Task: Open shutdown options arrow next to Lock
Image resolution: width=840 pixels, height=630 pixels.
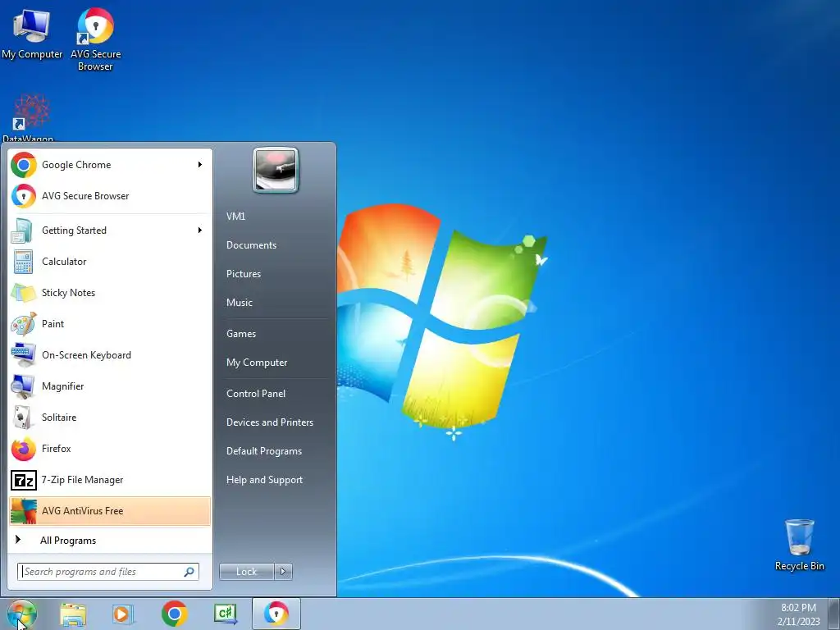Action: pyautogui.click(x=283, y=572)
